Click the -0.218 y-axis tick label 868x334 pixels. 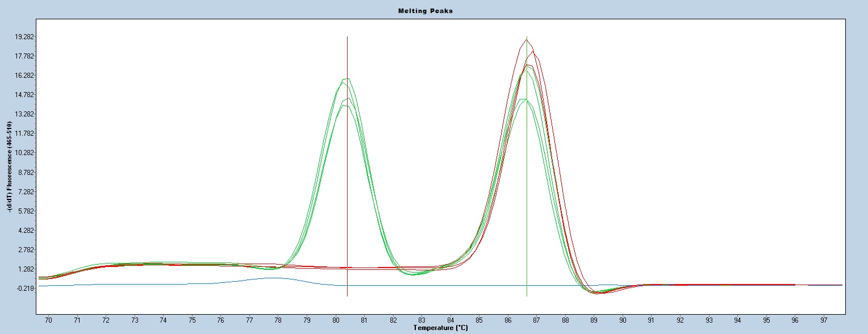[24, 289]
